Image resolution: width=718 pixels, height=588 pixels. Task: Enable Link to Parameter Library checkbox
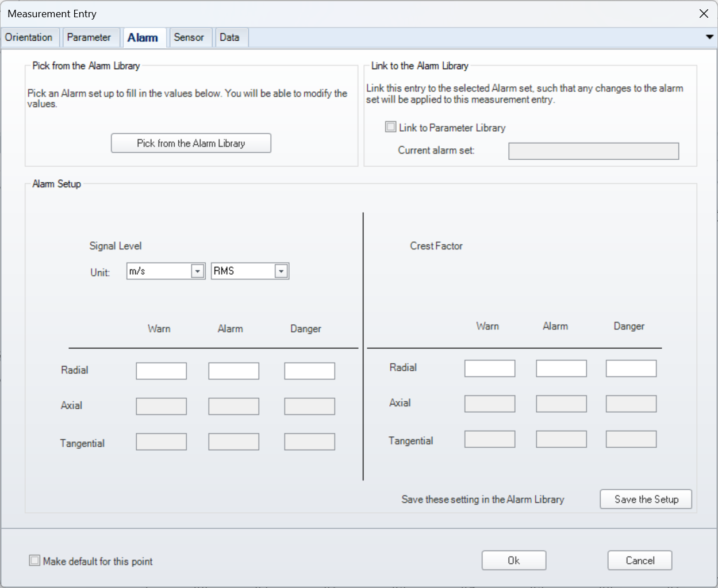click(x=391, y=127)
